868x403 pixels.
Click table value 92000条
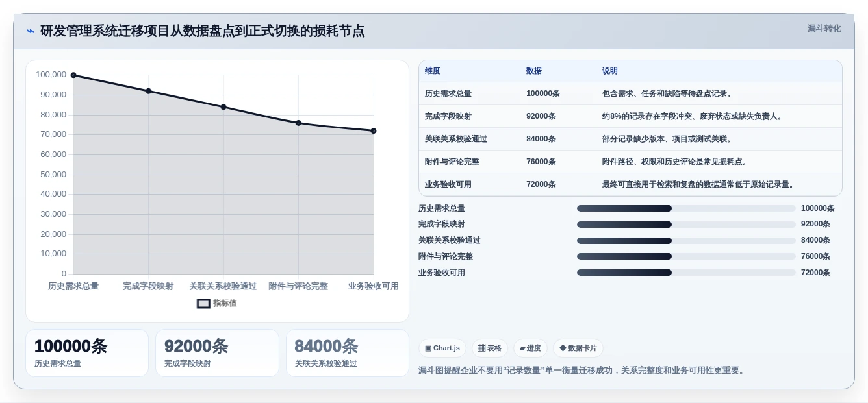coord(541,116)
